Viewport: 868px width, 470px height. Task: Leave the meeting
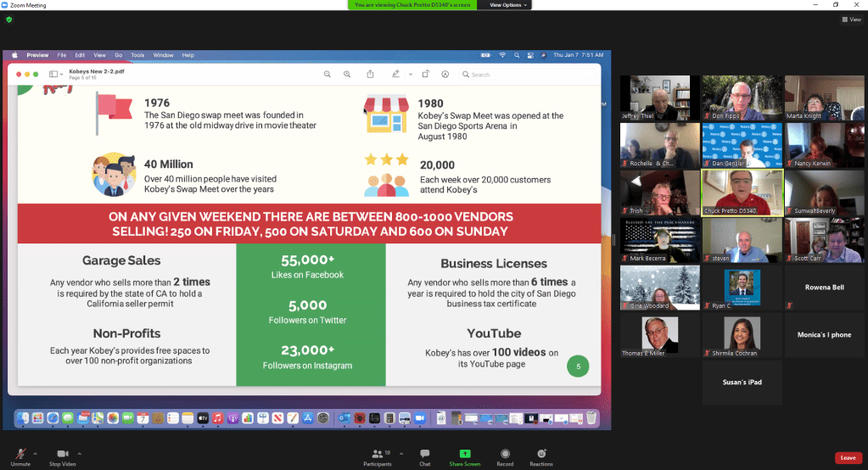pos(847,458)
